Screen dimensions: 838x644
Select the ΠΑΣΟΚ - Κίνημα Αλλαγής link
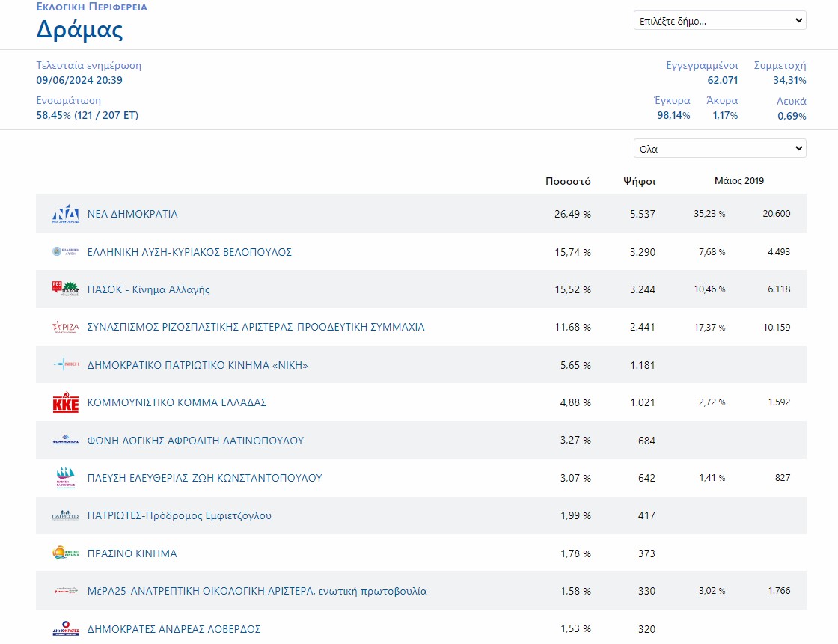coord(148,289)
